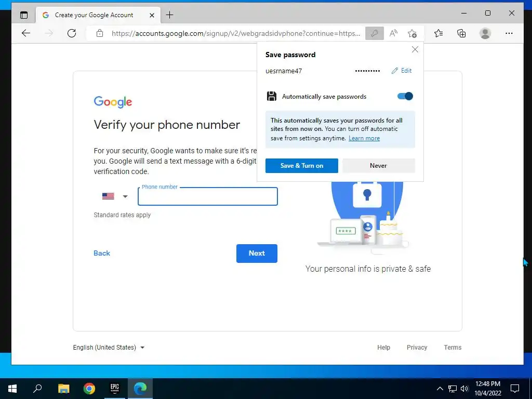Toggle Automatically save passwords switch
This screenshot has height=399, width=532.
(x=405, y=96)
